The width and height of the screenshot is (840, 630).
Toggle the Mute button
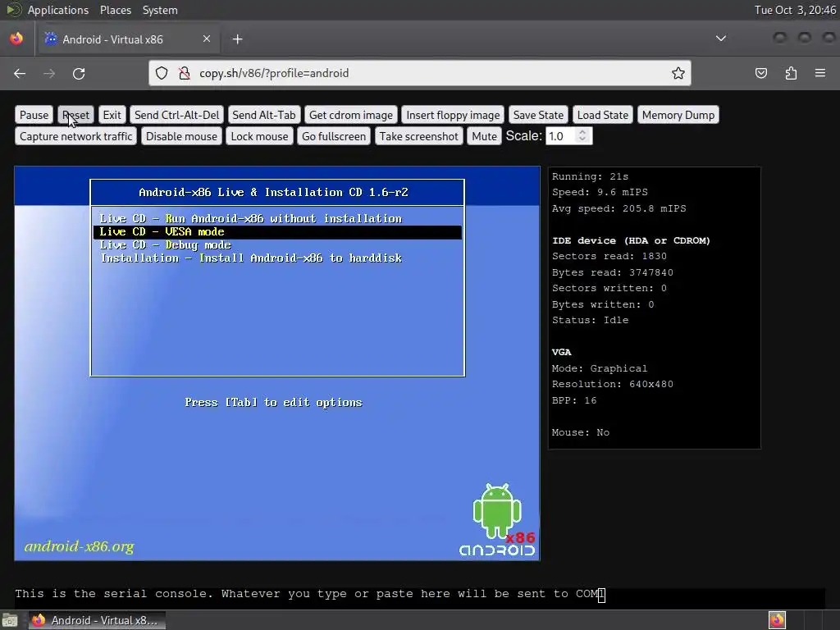[x=484, y=136]
